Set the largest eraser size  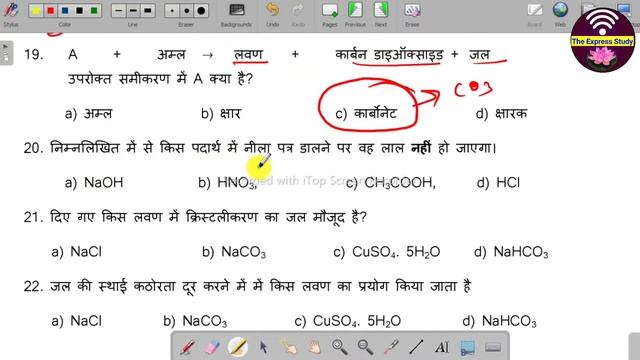[x=201, y=11]
